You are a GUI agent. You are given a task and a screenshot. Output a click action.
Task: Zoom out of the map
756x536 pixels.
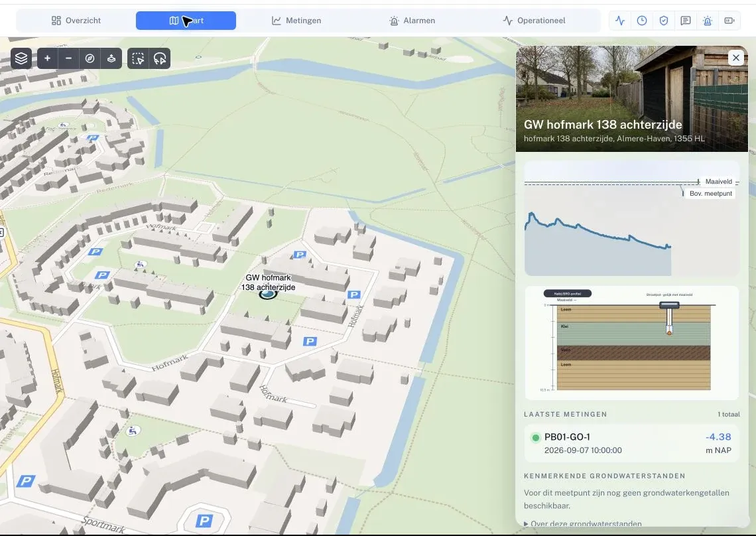tap(68, 58)
